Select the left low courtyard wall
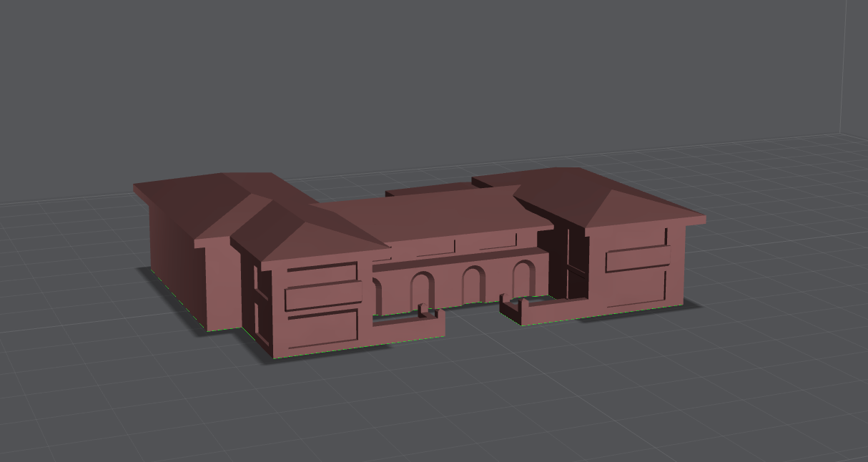868x462 pixels. [x=408, y=328]
